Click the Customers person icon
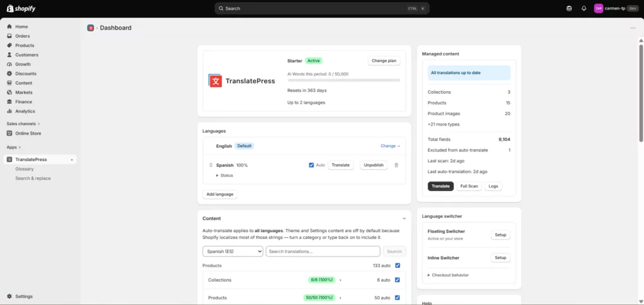The width and height of the screenshot is (644, 305). pyautogui.click(x=9, y=55)
